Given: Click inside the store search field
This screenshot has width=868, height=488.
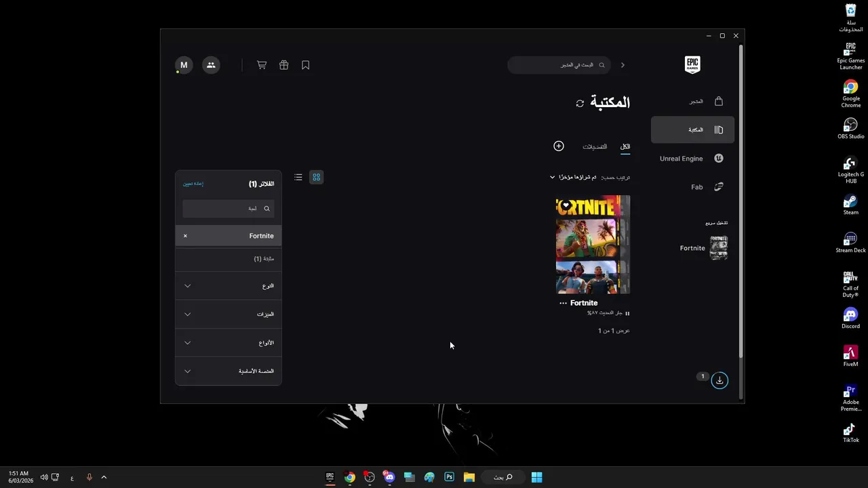Looking at the screenshot, I should [x=559, y=65].
